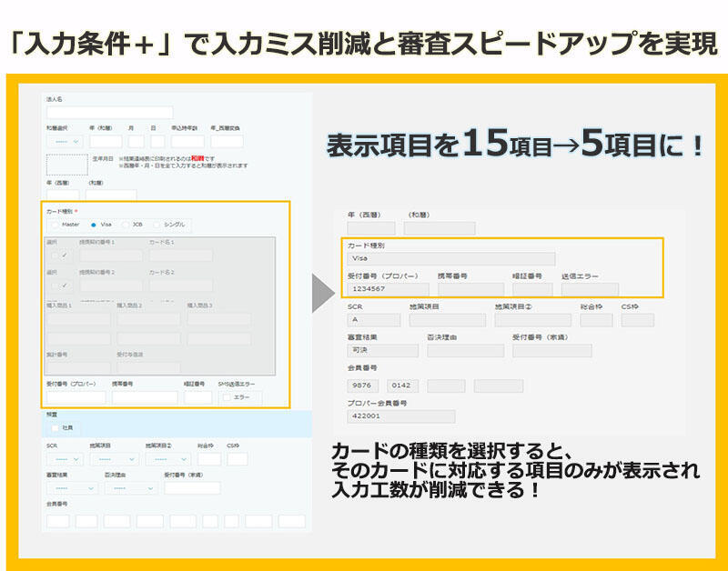Tick the エラー checkbox under SMS送信エラー
The height and width of the screenshot is (571, 728).
click(x=227, y=397)
